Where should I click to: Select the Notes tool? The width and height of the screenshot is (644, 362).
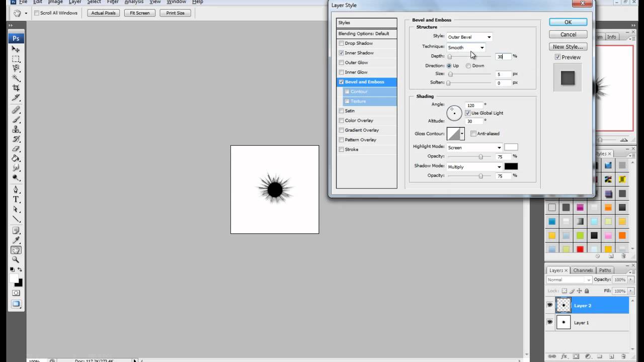(x=16, y=230)
